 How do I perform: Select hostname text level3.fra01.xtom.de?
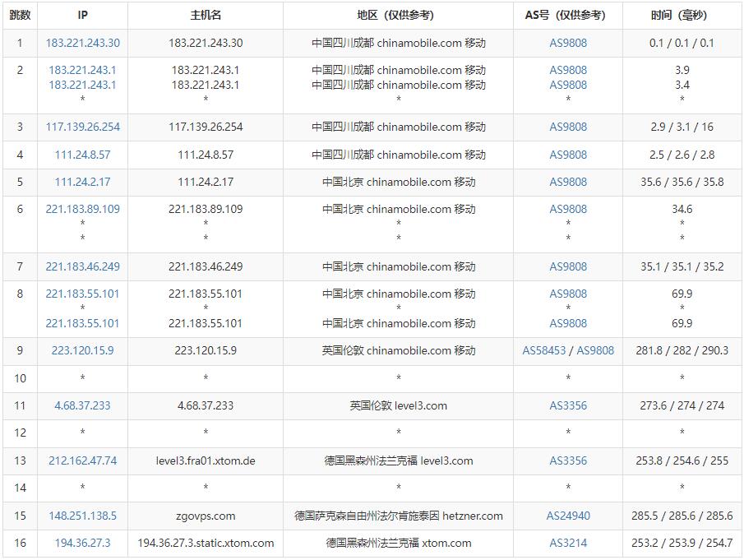click(x=206, y=460)
